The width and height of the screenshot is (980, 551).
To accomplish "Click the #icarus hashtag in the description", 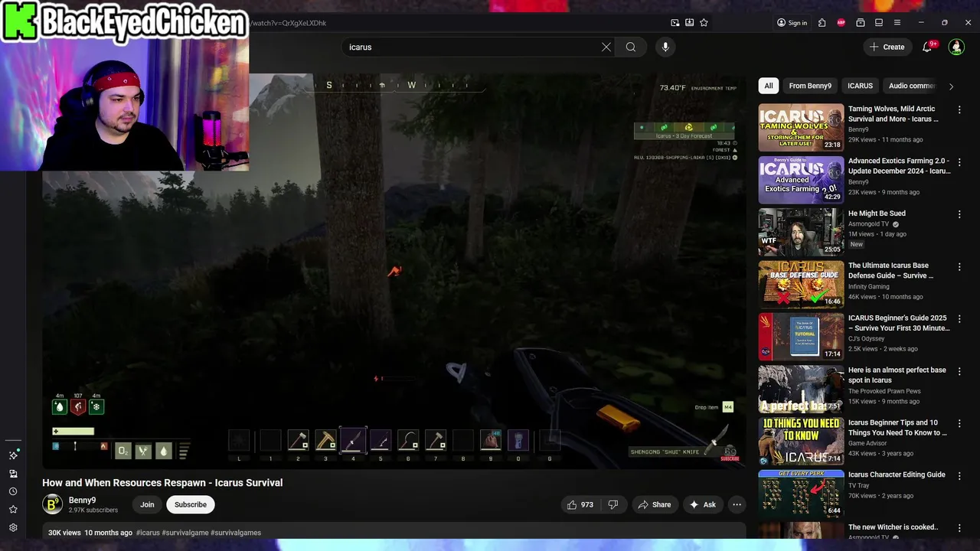I will [148, 533].
